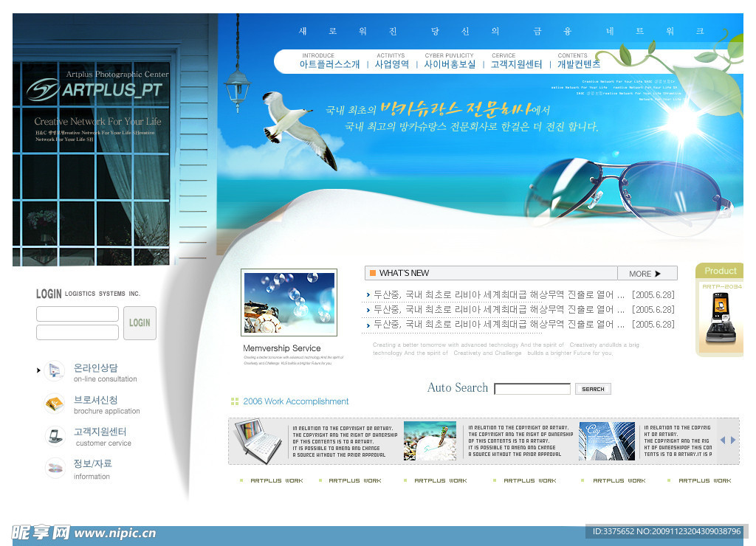Click the fourth ARTPLUS WORK link
756x546 pixels.
pyautogui.click(x=530, y=480)
